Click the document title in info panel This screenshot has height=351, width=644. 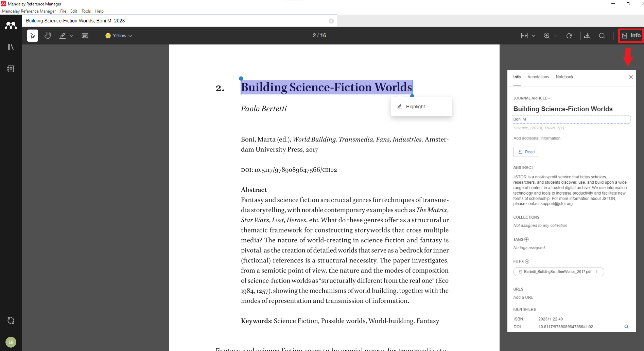pyautogui.click(x=563, y=109)
